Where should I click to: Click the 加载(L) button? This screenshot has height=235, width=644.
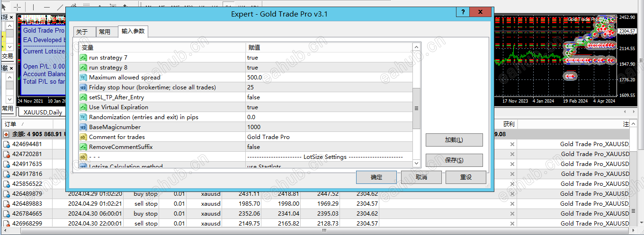[x=454, y=140]
